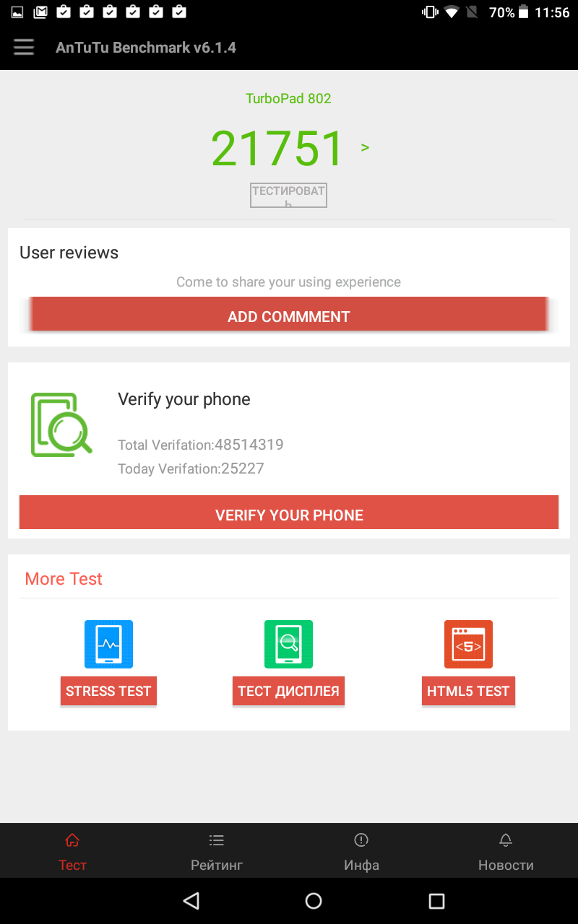Tap the orange HTML5 test icon

click(468, 644)
